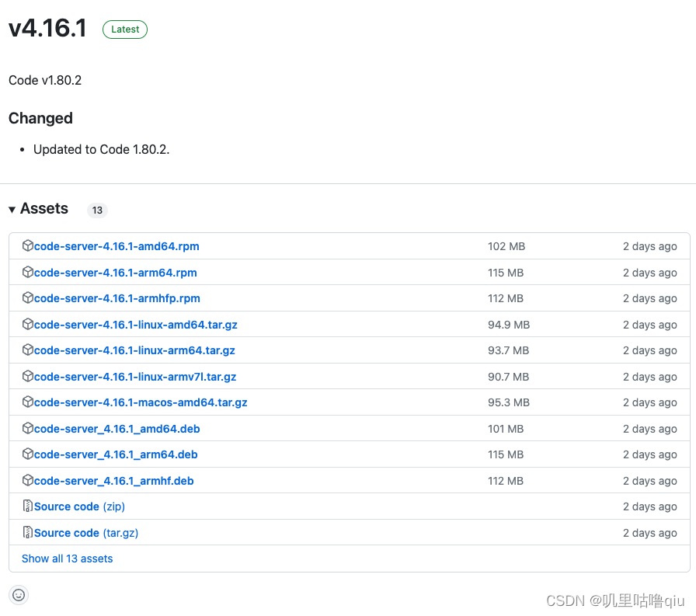This screenshot has width=696, height=616.
Task: Click the Updated to Code 1.80.2 bullet
Action: tap(101, 150)
